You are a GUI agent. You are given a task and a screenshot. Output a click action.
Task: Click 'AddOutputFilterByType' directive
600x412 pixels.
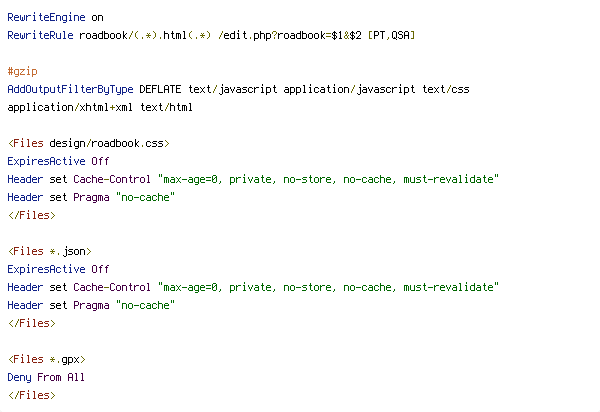70,90
